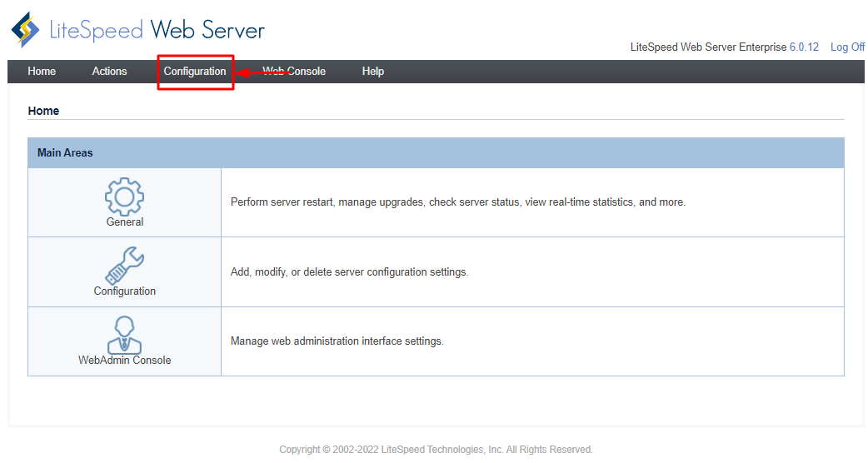Open General via the gear icon
868x463 pixels.
coord(124,197)
